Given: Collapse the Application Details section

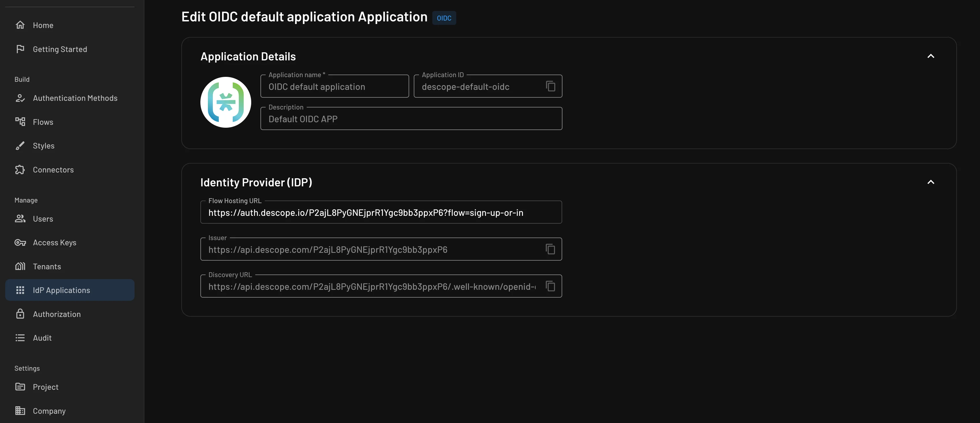Looking at the screenshot, I should (x=931, y=56).
